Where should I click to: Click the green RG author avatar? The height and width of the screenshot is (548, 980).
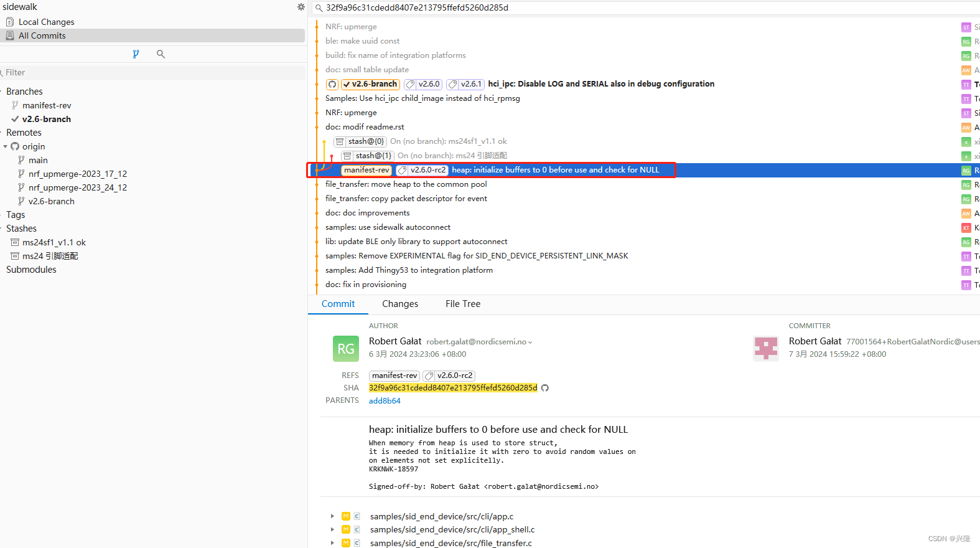point(346,349)
